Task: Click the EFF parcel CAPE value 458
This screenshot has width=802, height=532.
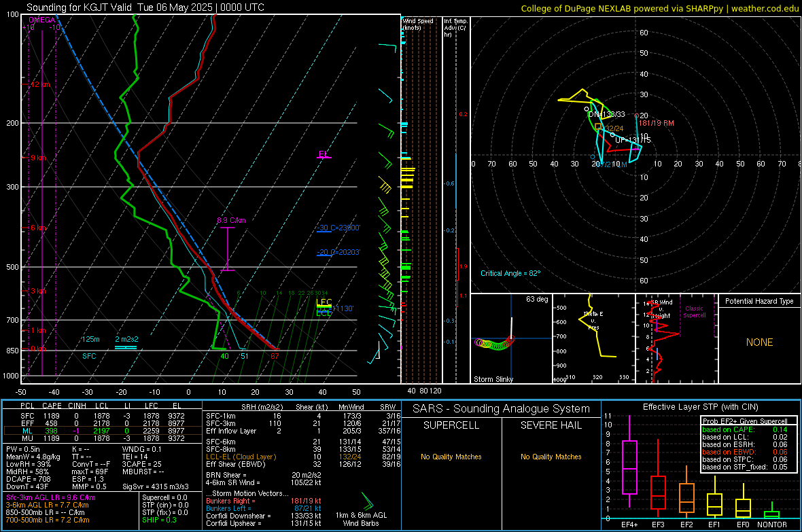Action: [51, 423]
